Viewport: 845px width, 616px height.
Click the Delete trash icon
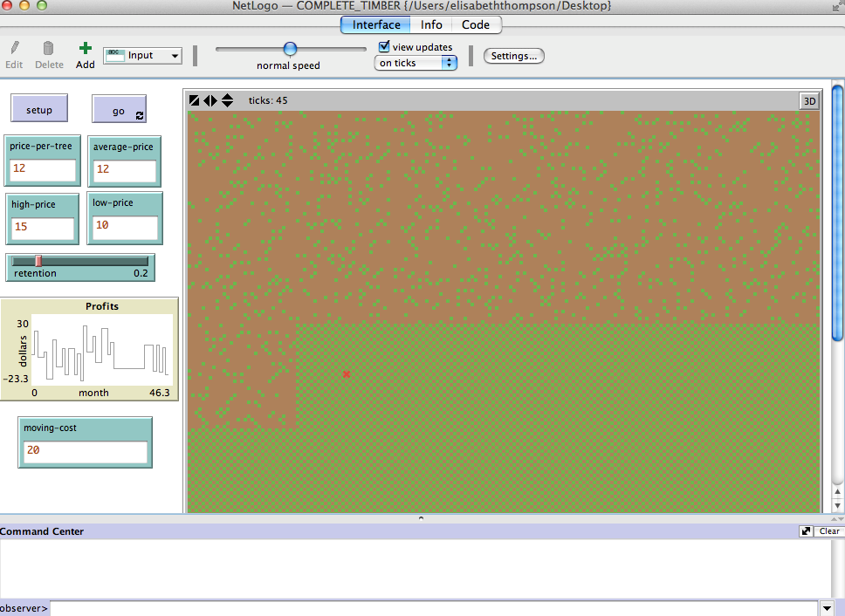[49, 49]
